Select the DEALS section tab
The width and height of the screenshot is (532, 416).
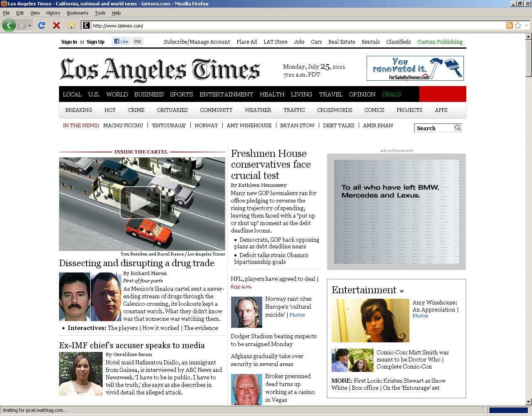(x=392, y=94)
